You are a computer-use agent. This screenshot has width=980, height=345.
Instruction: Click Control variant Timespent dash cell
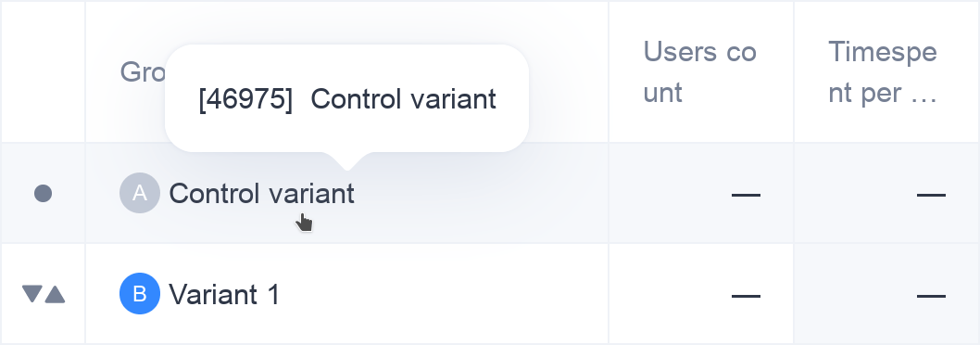[931, 196]
